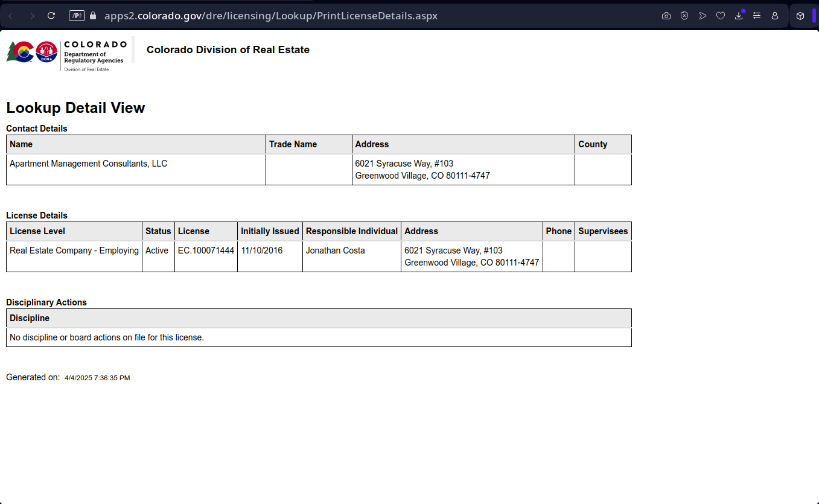Click the Active status cell
The image size is (819, 504).
[157, 250]
